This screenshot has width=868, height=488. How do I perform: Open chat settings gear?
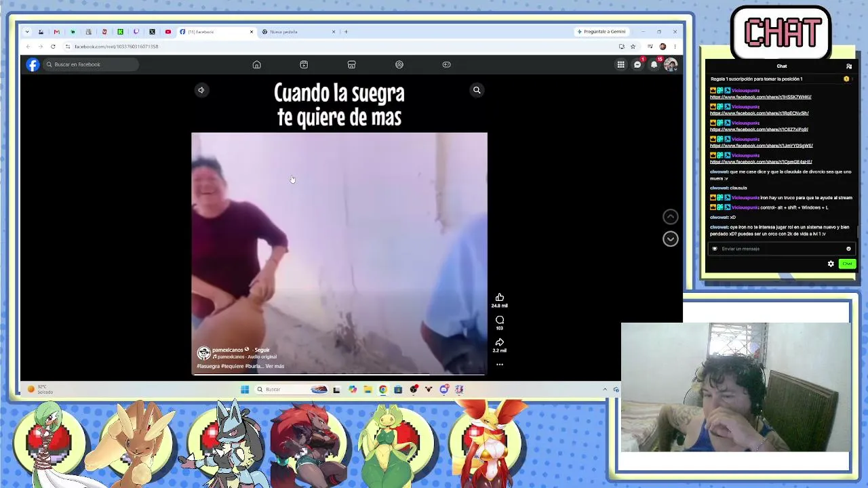click(831, 264)
